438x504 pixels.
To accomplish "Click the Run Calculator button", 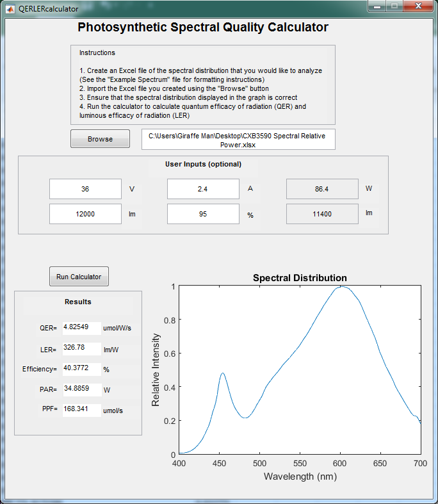I will coord(79,277).
